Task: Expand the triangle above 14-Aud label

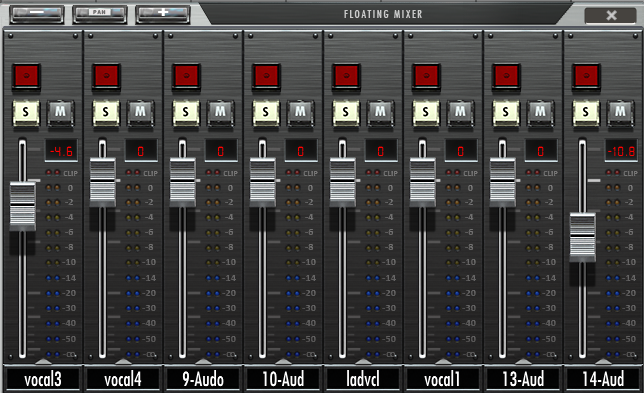Action: [603, 361]
